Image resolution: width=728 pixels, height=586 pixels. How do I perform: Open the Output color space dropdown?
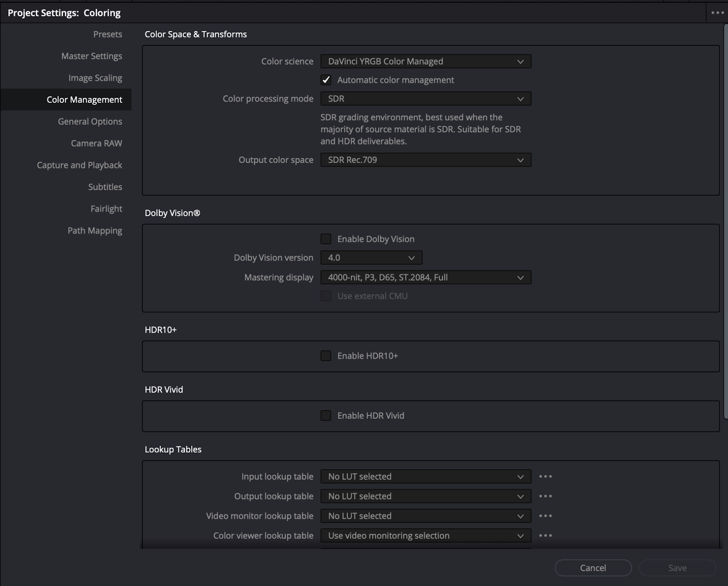426,160
